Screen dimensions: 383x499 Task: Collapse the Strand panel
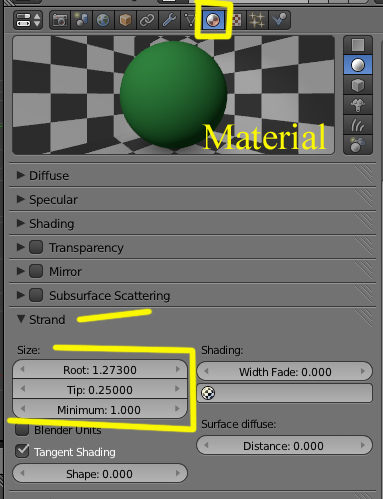(21, 319)
